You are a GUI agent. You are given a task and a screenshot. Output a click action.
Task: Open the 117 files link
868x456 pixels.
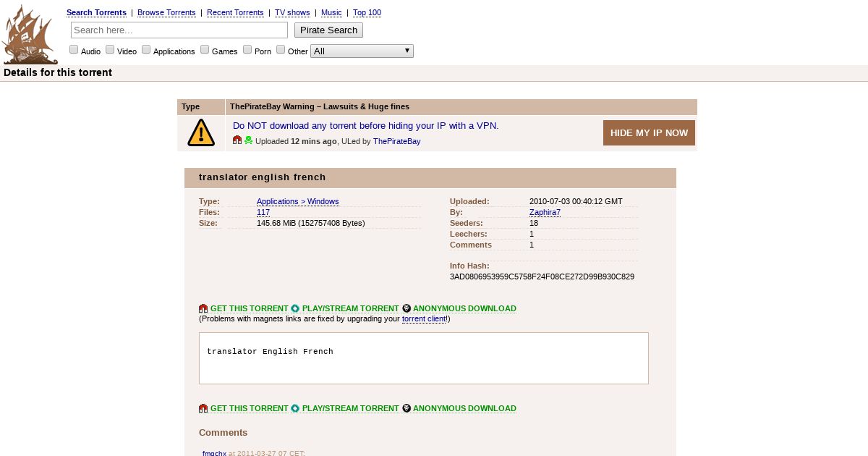pos(263,212)
